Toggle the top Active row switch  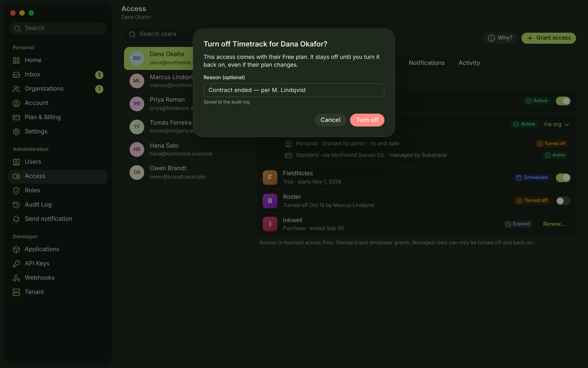point(563,101)
